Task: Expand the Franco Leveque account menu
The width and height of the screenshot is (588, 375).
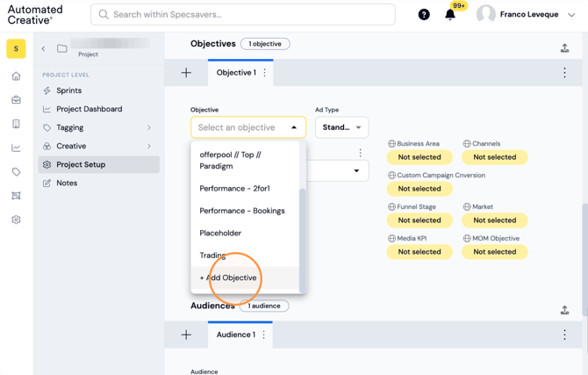Action: 571,15
